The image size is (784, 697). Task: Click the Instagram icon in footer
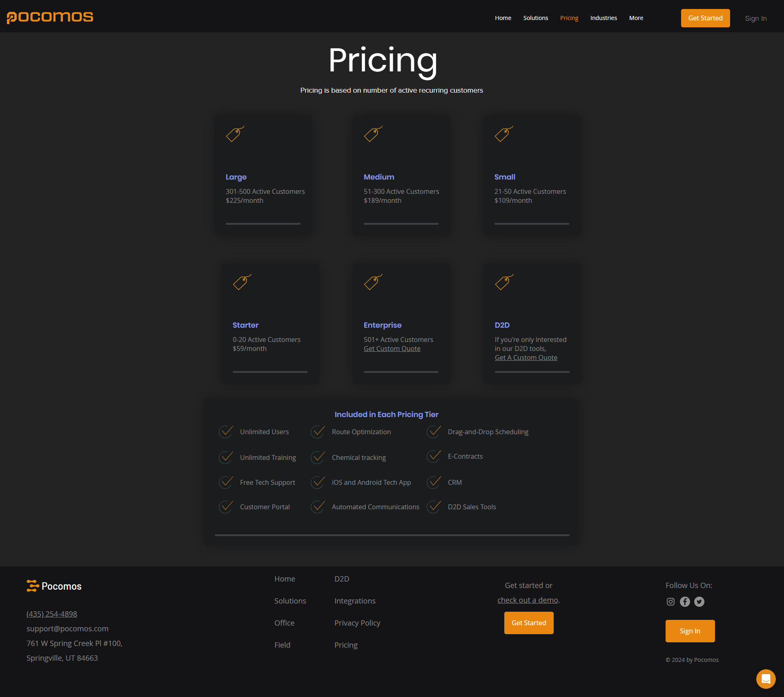[x=670, y=602]
